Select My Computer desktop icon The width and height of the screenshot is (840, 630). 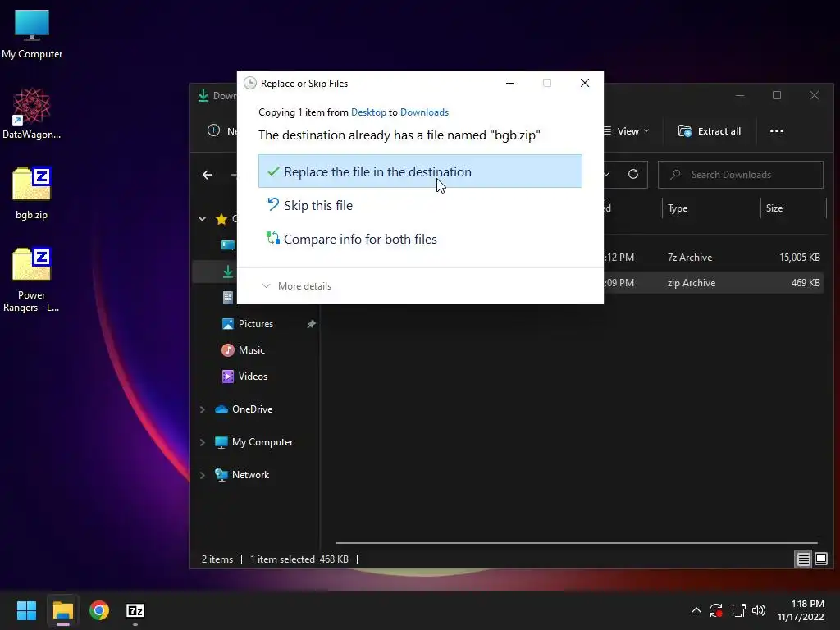point(32,34)
